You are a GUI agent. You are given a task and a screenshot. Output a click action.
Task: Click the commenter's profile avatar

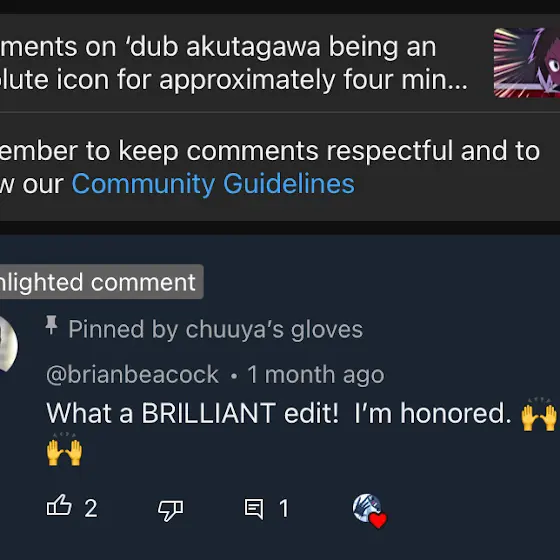pyautogui.click(x=7, y=344)
